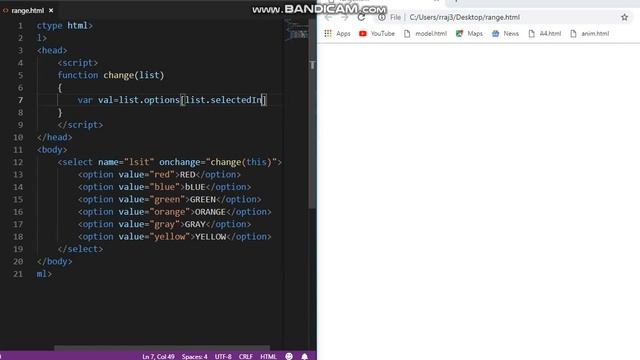Click "html" on line 1
The width and height of the screenshot is (640, 360).
pyautogui.click(x=78, y=25)
